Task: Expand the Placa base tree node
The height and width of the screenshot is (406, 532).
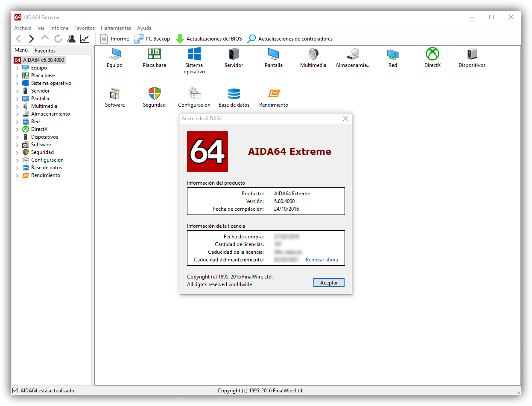Action: point(18,75)
